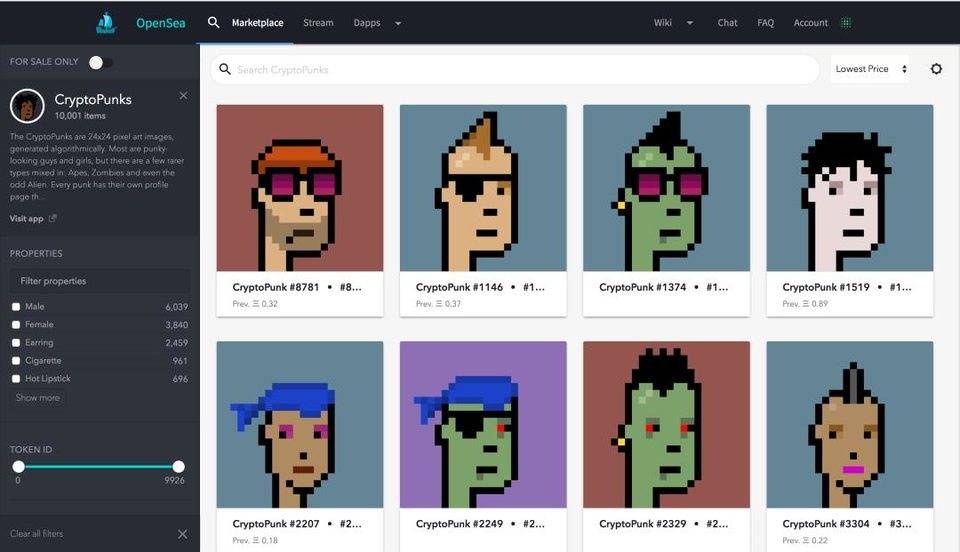The height and width of the screenshot is (552, 960).
Task: Expand the Dapps dropdown arrow
Action: pos(398,23)
